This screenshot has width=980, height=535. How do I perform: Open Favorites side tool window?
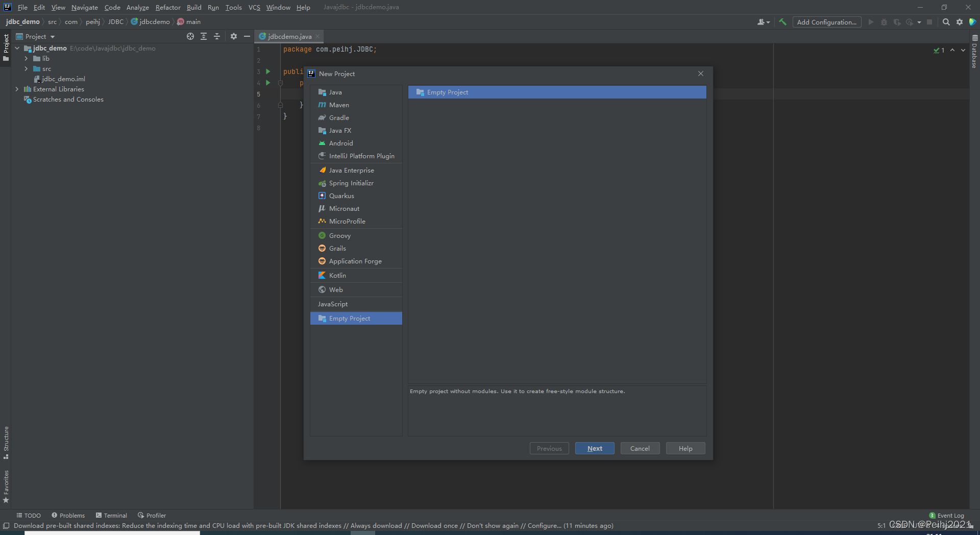(x=6, y=487)
